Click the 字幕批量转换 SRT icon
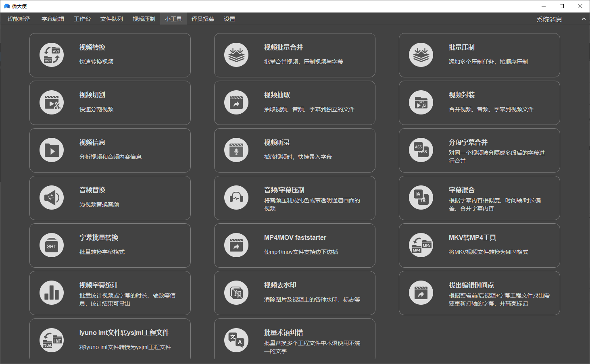 coord(52,245)
